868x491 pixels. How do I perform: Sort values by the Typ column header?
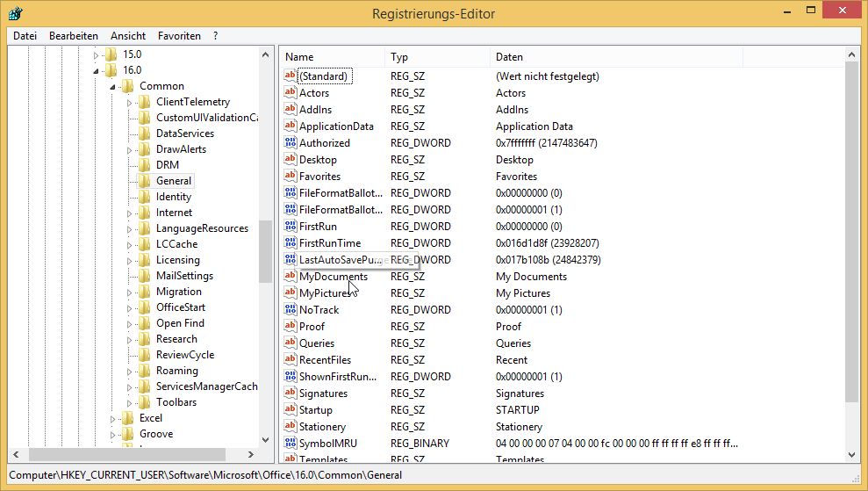[437, 56]
